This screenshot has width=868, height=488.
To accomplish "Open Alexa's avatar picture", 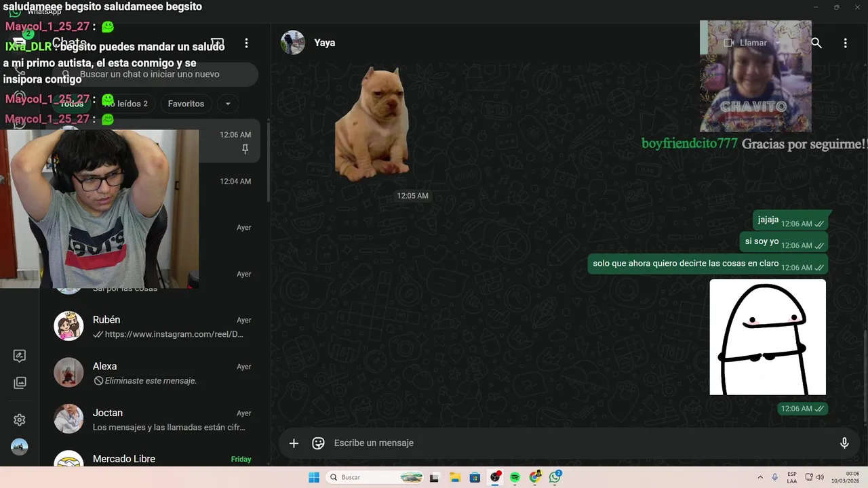I will tap(68, 373).
